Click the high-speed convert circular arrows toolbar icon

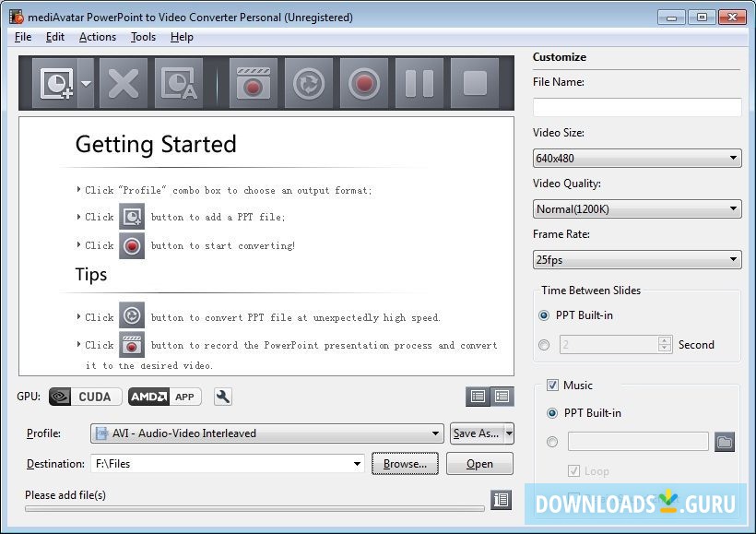point(309,83)
